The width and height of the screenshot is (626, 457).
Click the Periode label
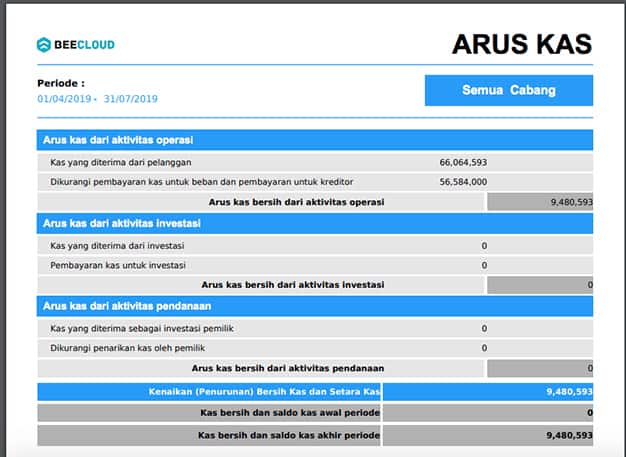(x=61, y=83)
